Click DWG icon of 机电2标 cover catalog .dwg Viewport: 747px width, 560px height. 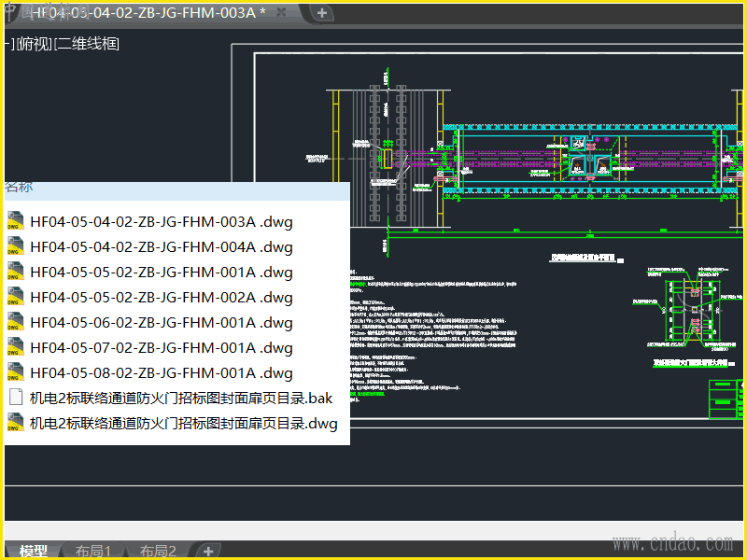(16, 424)
